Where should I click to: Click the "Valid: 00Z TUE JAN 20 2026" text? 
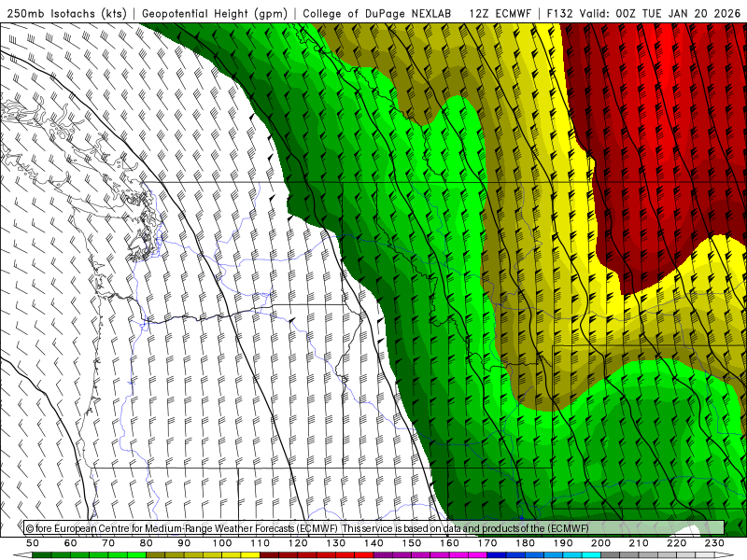pos(660,13)
